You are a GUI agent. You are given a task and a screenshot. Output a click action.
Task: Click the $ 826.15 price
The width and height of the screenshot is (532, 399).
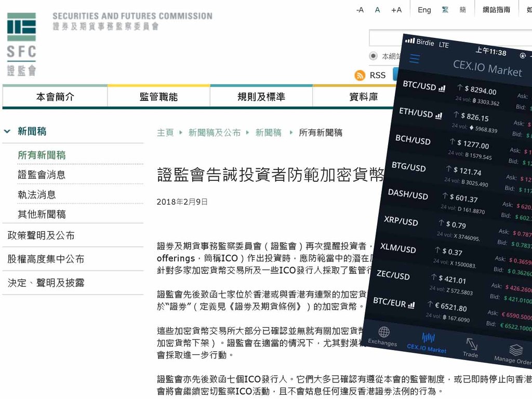(x=475, y=117)
